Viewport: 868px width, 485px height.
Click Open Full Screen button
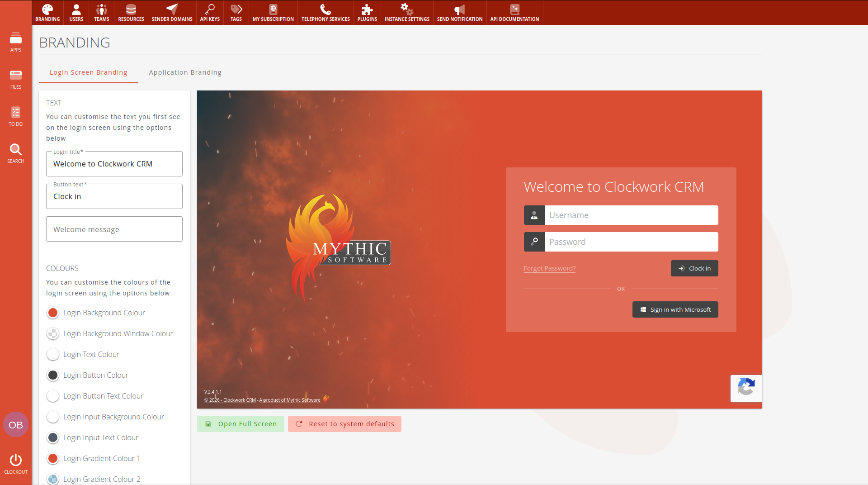[241, 424]
